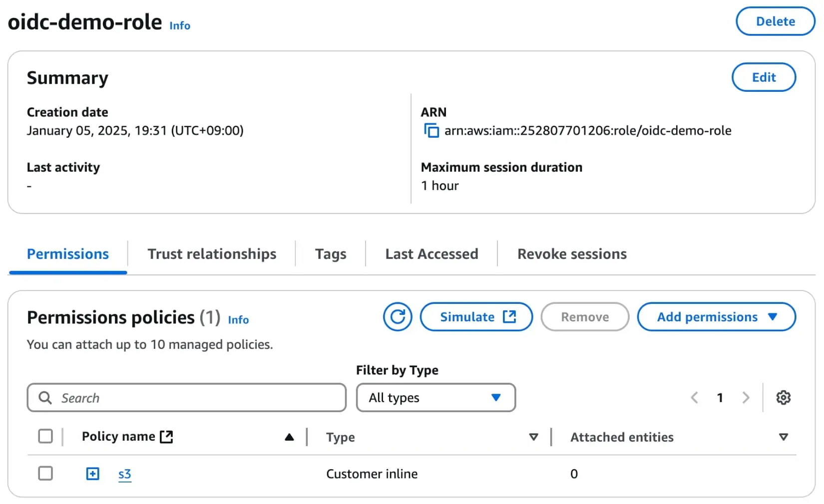
Task: Check the s3 policy row checkbox
Action: click(x=45, y=473)
